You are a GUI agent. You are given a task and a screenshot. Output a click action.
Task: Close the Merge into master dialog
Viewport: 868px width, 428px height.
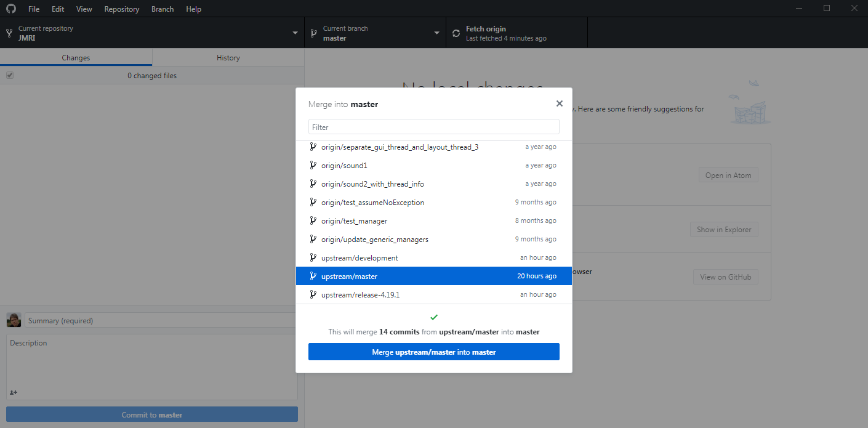tap(559, 104)
